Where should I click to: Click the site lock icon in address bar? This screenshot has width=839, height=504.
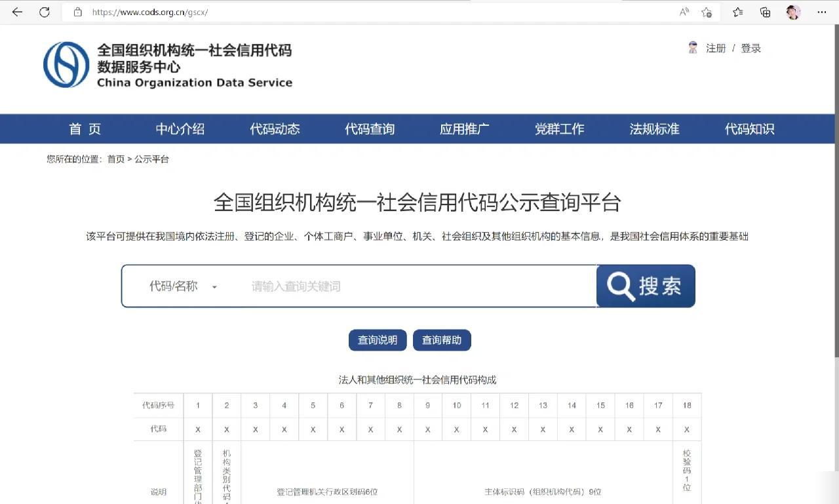[x=78, y=12]
